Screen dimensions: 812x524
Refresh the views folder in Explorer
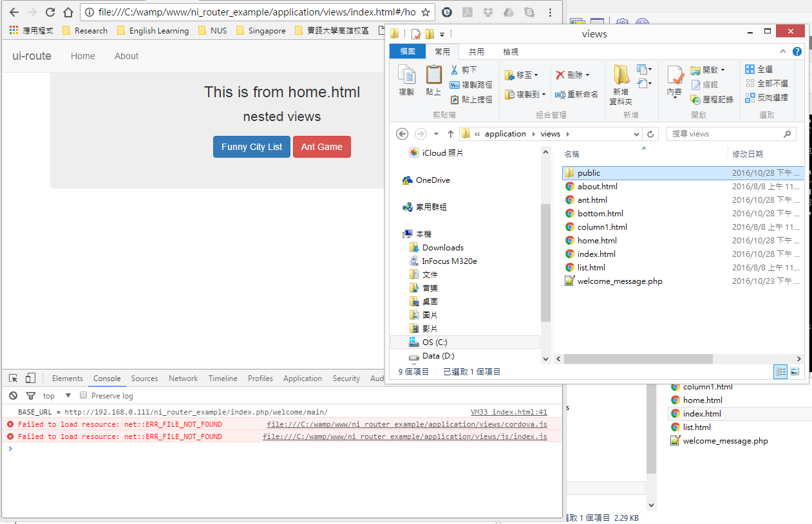(650, 134)
